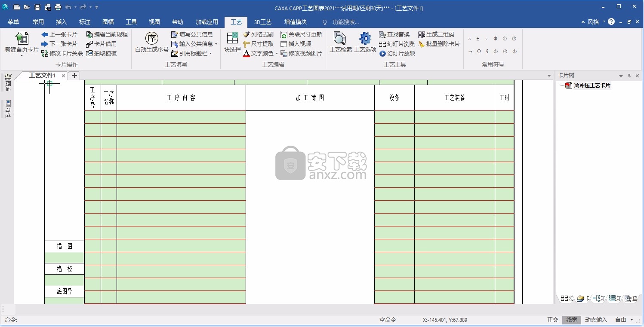Start 幻灯片放映 slideshow playback

pos(397,53)
